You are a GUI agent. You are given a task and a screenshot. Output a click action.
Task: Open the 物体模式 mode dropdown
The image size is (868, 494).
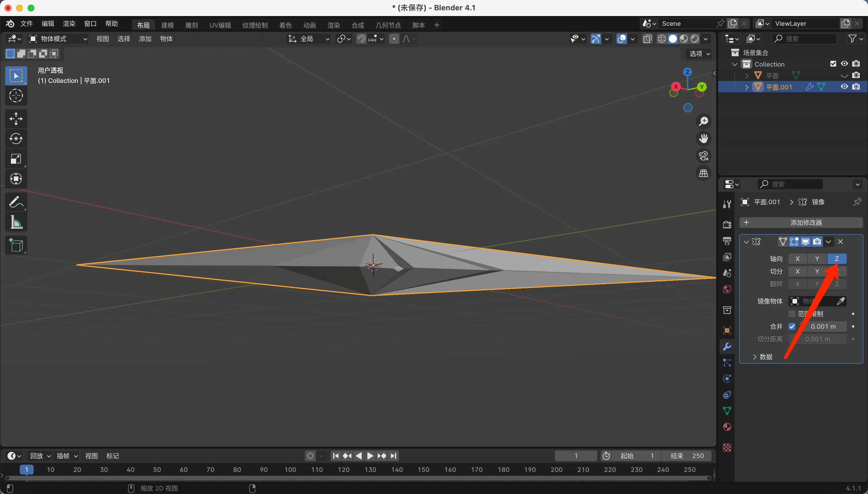[x=58, y=39]
